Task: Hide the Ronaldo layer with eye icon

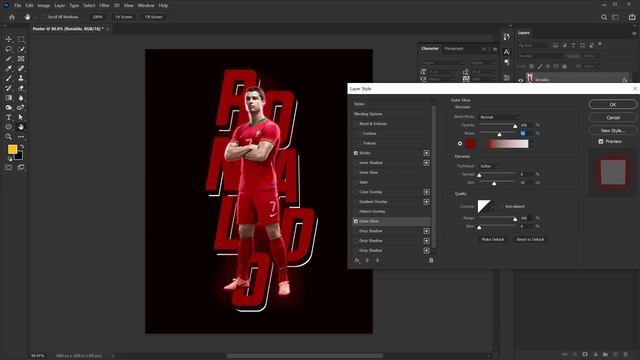Action: tap(520, 80)
